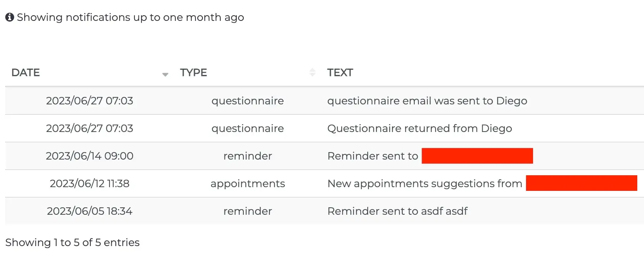The image size is (644, 258).
Task: Click the redacted name in reminder row
Action: point(477,155)
